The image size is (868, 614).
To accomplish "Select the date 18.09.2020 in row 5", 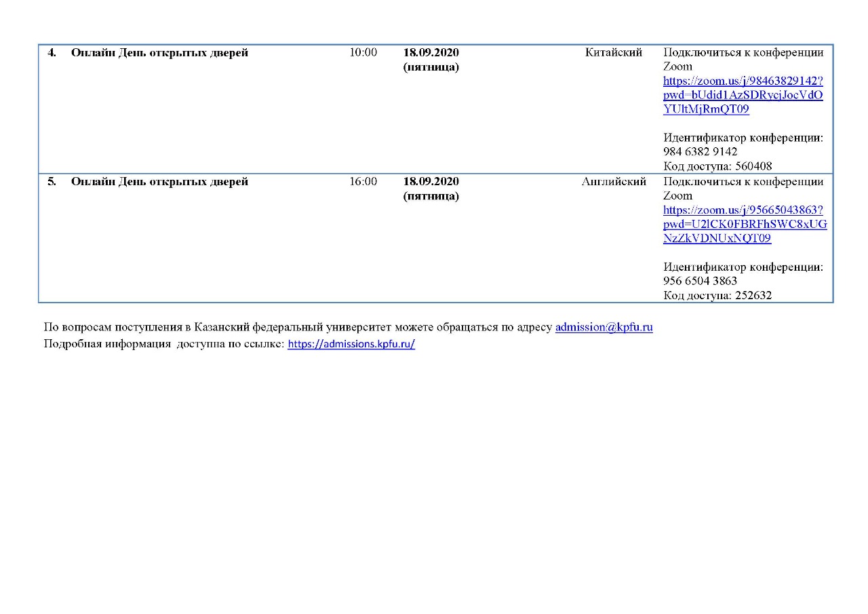I will point(431,182).
